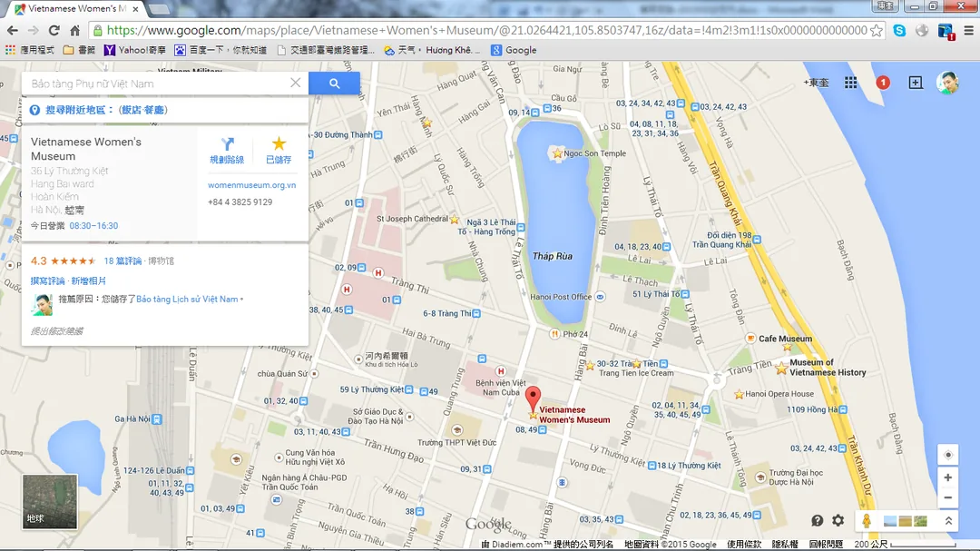Viewport: 980px width, 551px height.
Task: Bookmark the page with the star icon
Action: 877,30
